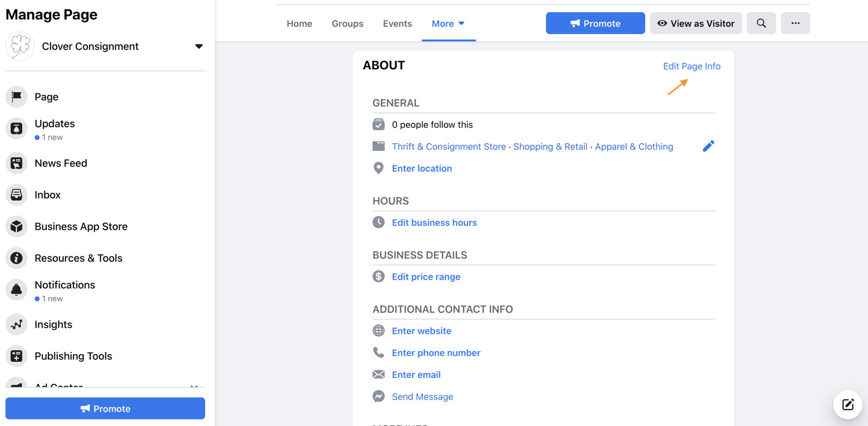The width and height of the screenshot is (868, 426).
Task: Click the Enter location link
Action: click(422, 168)
